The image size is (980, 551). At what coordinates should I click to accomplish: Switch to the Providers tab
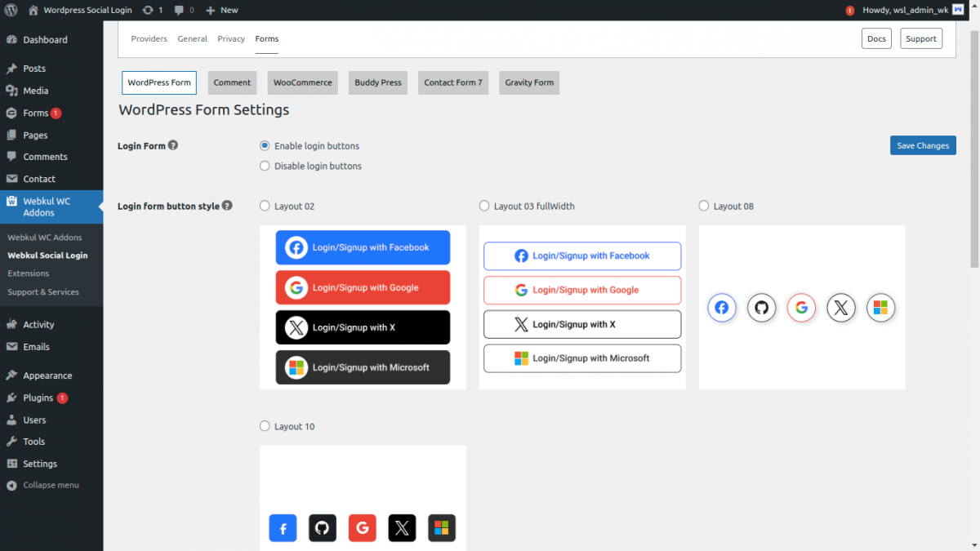click(x=149, y=38)
